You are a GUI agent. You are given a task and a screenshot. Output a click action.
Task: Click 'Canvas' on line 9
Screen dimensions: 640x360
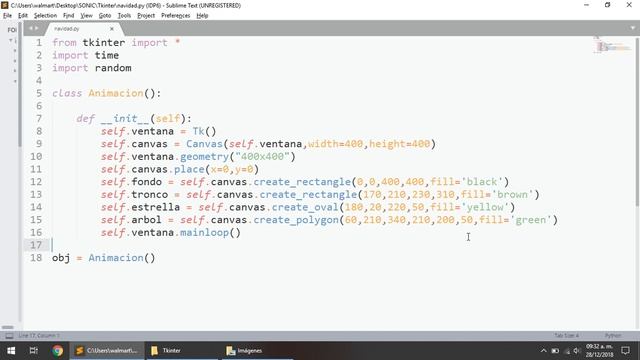pos(204,144)
